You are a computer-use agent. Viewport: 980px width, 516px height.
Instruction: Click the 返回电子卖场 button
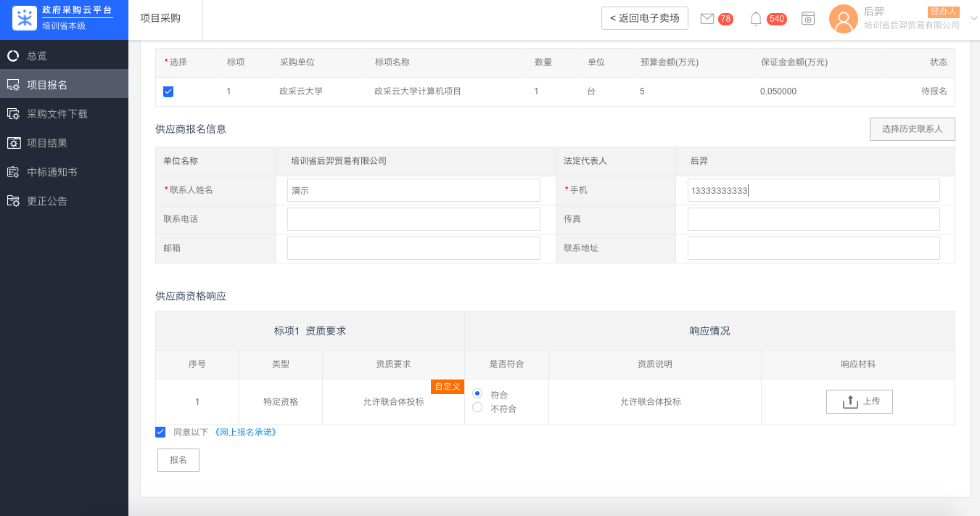coord(645,18)
